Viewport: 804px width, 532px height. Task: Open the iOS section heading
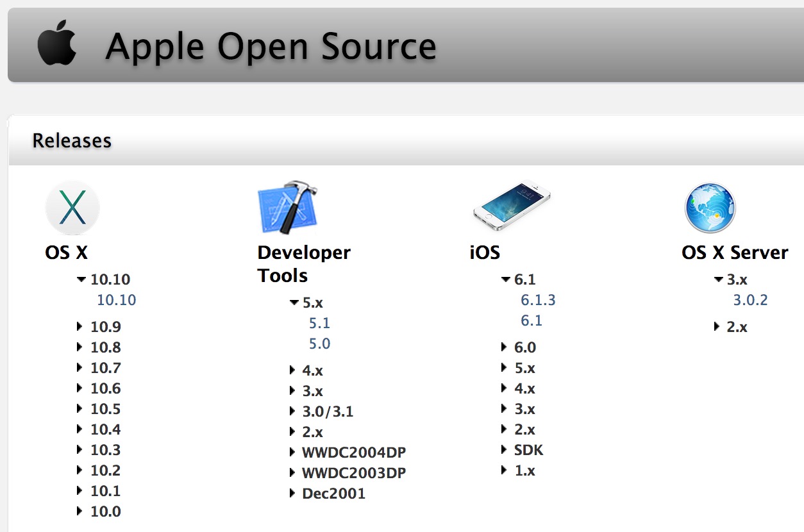coord(484,253)
